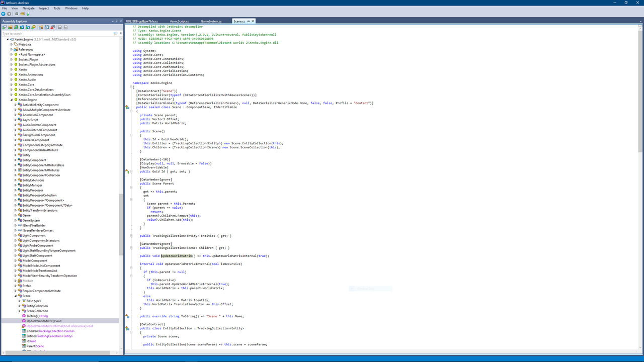Click the search options icon in search box

pos(115,34)
